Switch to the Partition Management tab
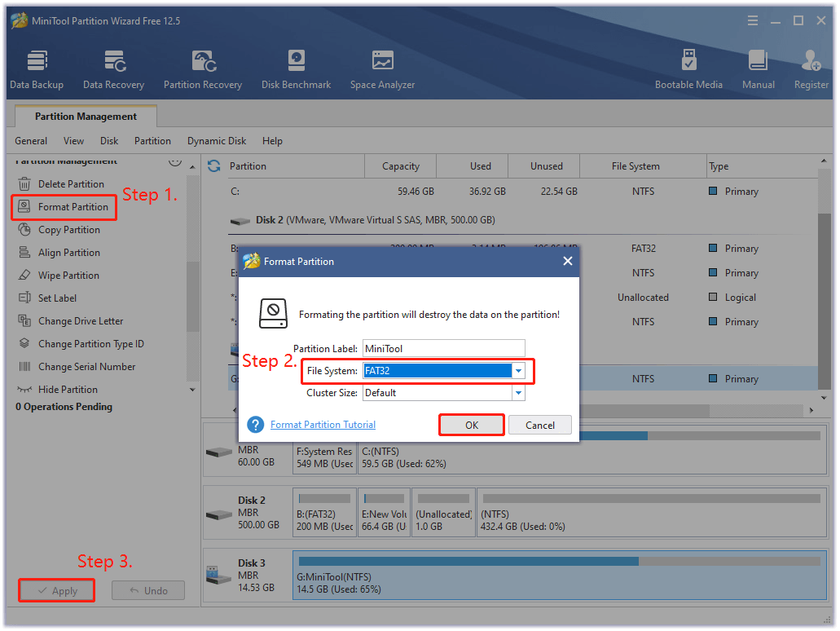This screenshot has width=840, height=631. click(x=85, y=116)
